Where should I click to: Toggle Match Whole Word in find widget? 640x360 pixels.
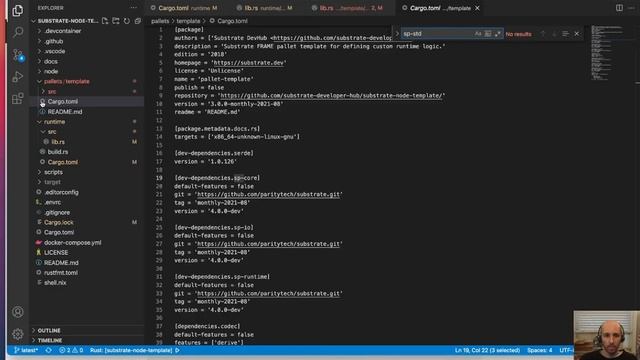click(x=488, y=34)
